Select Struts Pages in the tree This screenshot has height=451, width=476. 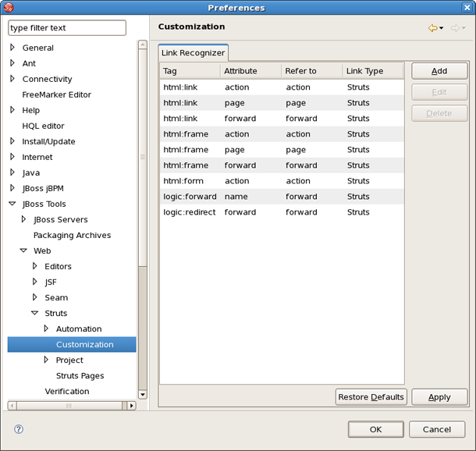(80, 375)
